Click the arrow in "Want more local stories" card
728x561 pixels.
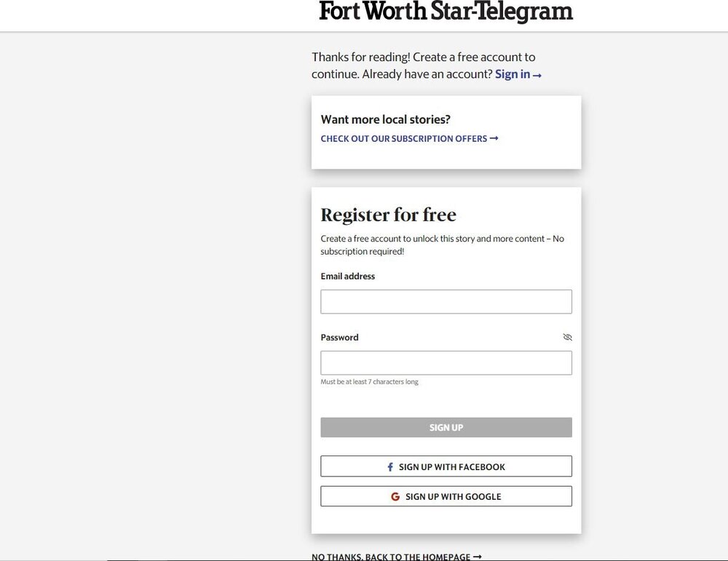point(494,138)
